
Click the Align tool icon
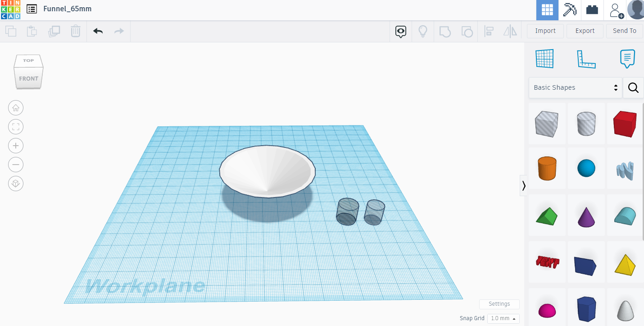click(x=489, y=31)
